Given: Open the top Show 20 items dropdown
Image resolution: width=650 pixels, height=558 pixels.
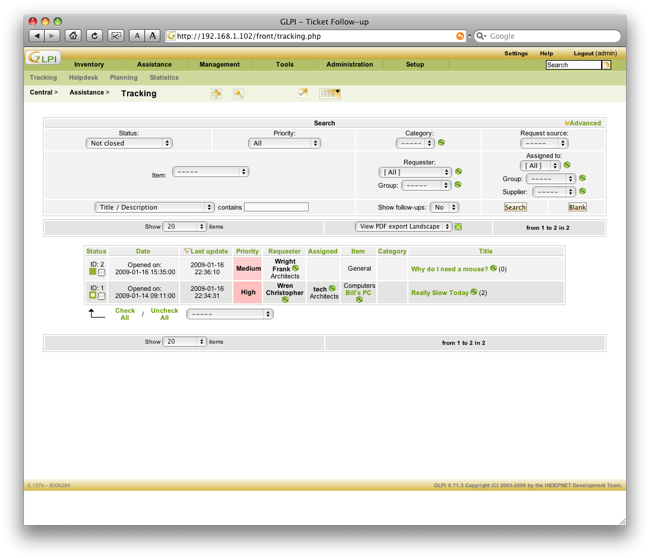Looking at the screenshot, I should click(184, 226).
